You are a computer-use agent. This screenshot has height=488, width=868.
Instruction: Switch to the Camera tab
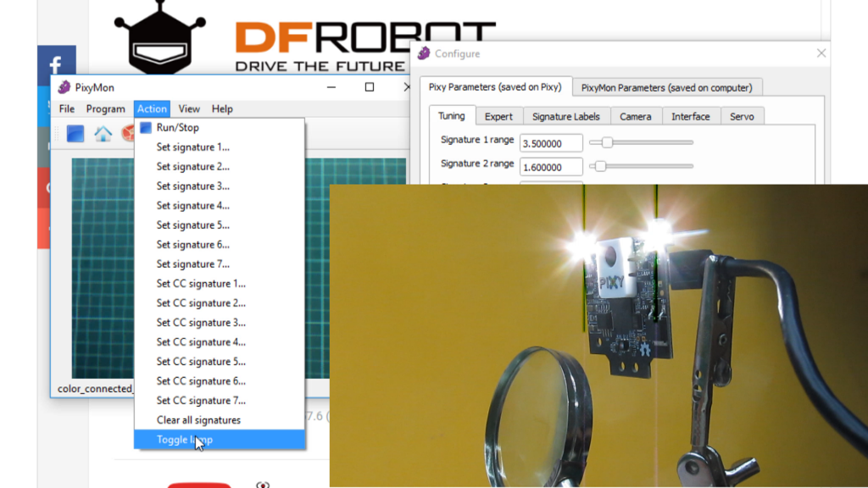click(x=635, y=116)
